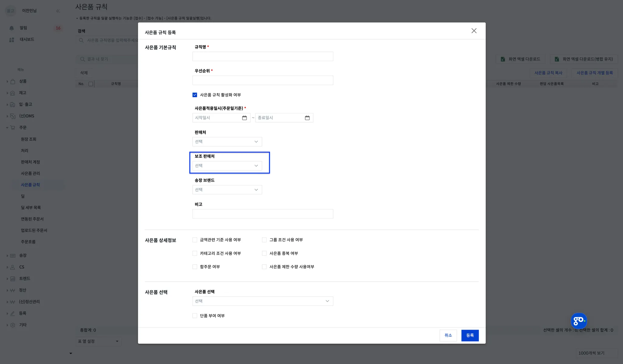Open the start date calendar icon

coord(244,118)
